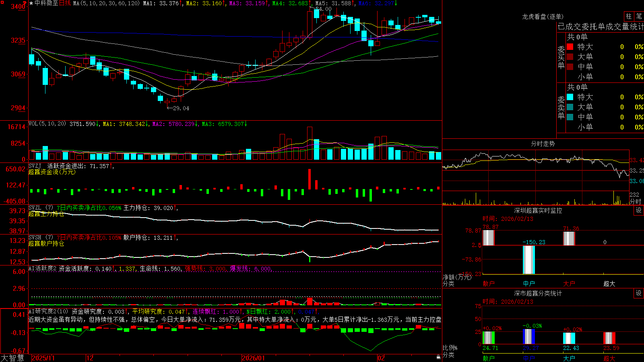Switch to 笔 (tick) view in 龙虎看盘
The width and height of the screenshot is (644, 362).
[639, 16]
